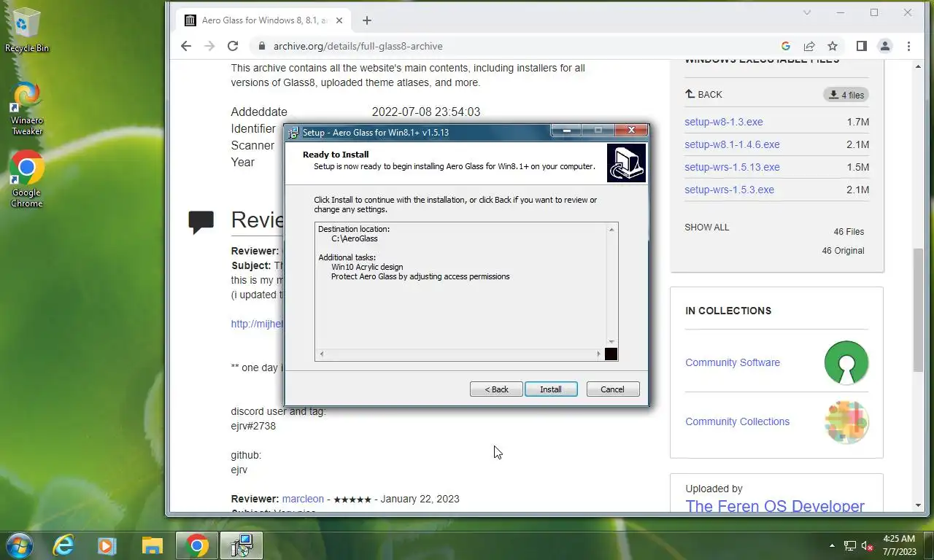Bookmark this page with the star icon
Image resolution: width=934 pixels, height=560 pixels.
pos(833,46)
